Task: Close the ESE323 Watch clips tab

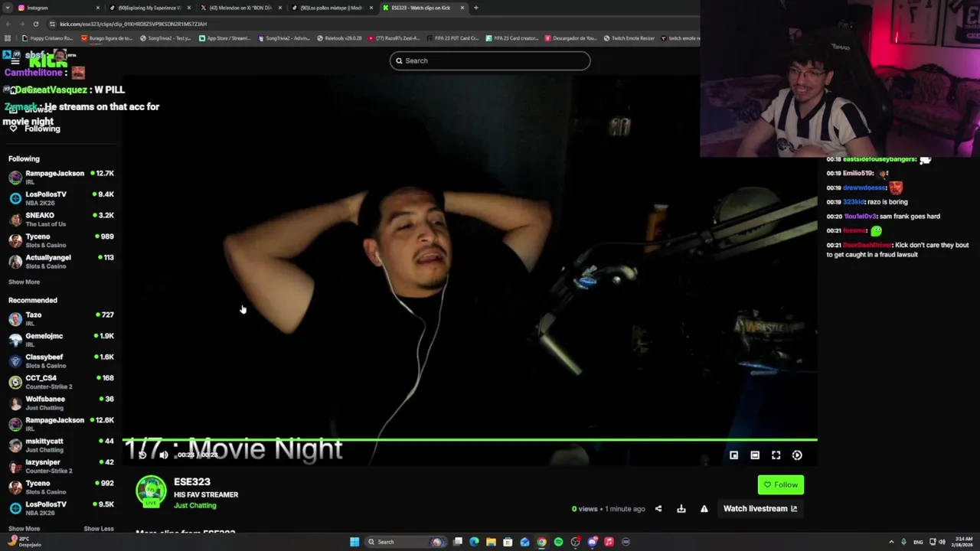Action: point(462,8)
